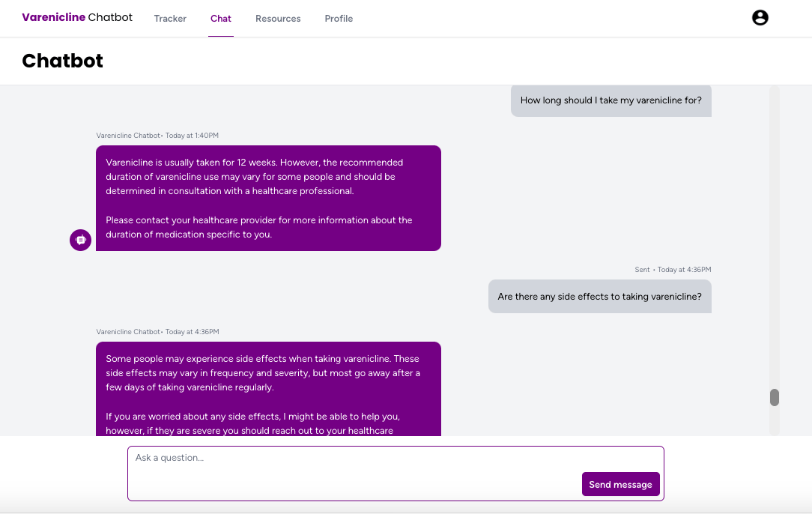The height and width of the screenshot is (514, 812).
Task: Open the user account icon
Action: click(x=760, y=18)
